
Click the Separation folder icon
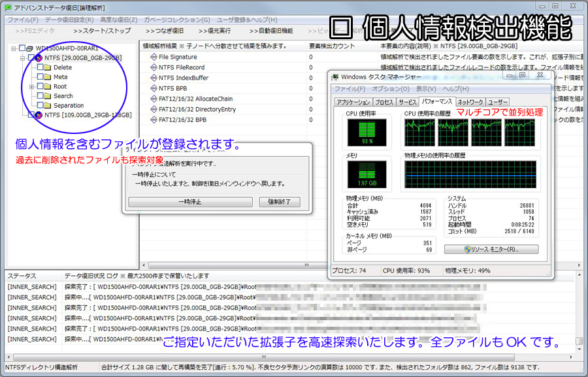(x=47, y=106)
